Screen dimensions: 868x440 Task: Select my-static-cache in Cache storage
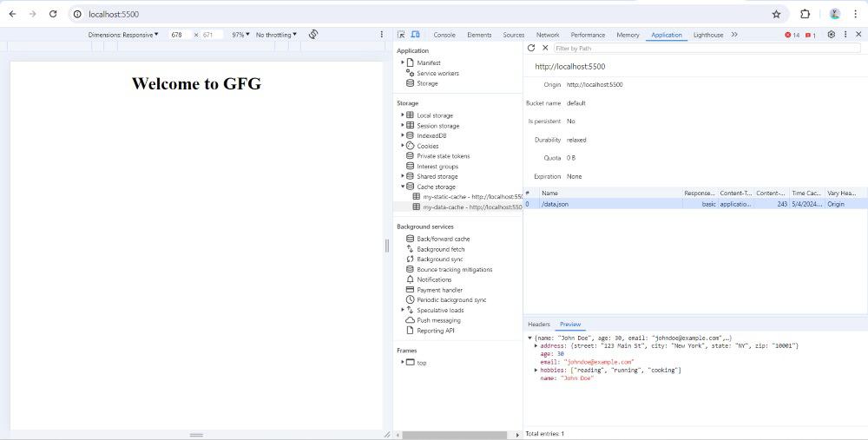473,196
